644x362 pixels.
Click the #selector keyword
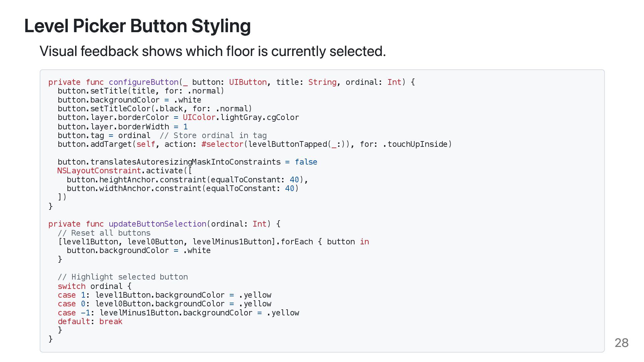pos(222,144)
